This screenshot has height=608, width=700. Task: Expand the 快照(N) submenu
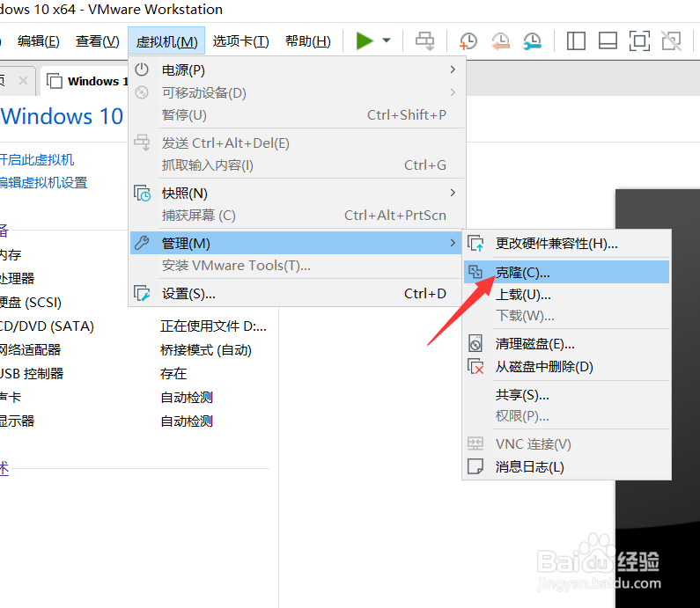coord(297,194)
